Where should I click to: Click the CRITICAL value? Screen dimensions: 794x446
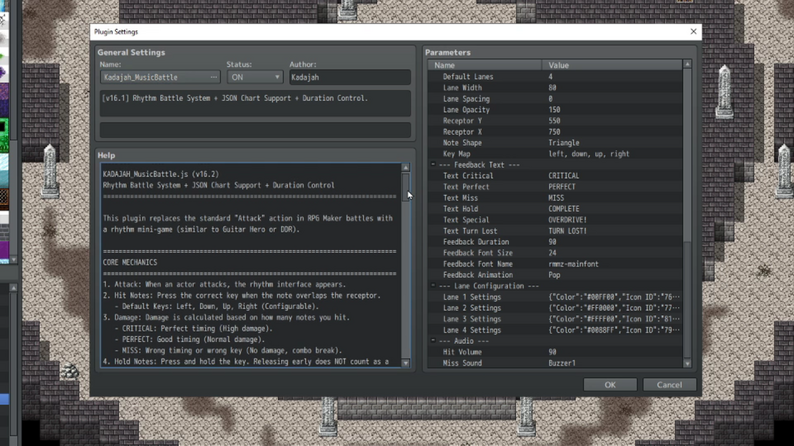tap(564, 176)
